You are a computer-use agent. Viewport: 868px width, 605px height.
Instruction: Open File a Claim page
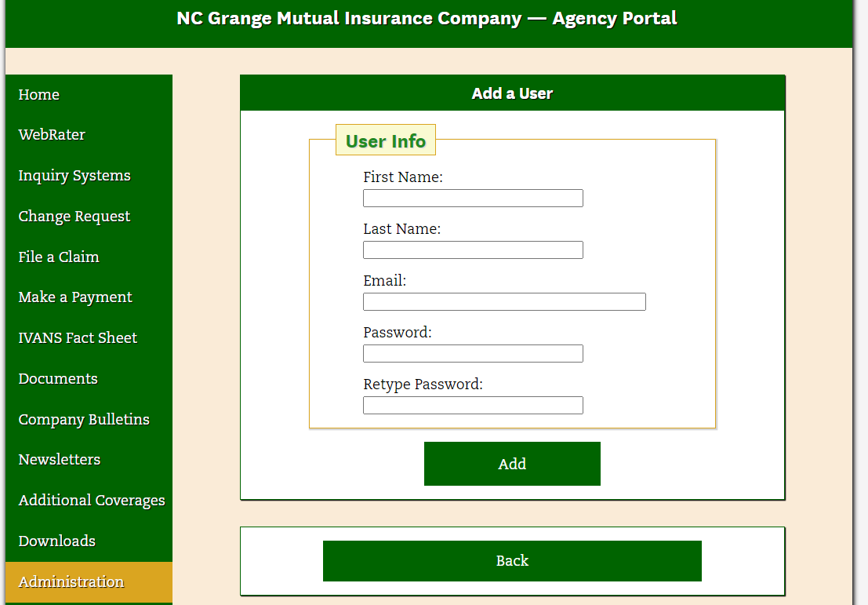(x=59, y=257)
